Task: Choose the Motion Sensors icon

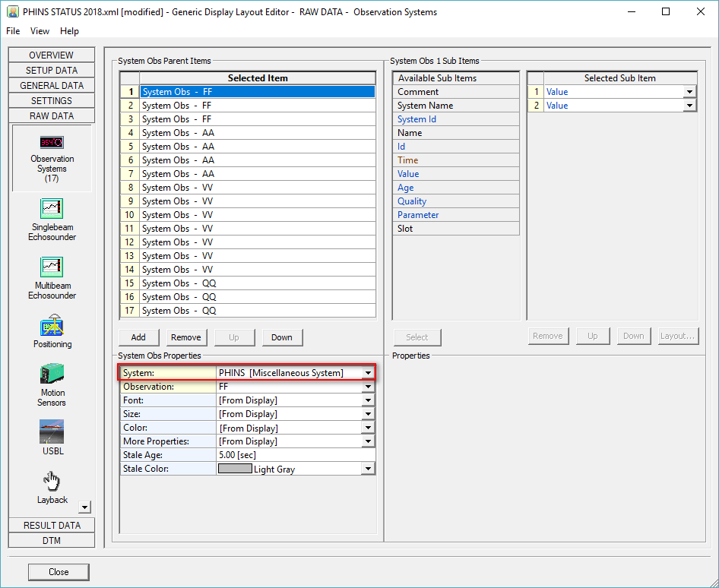Action: point(52,375)
